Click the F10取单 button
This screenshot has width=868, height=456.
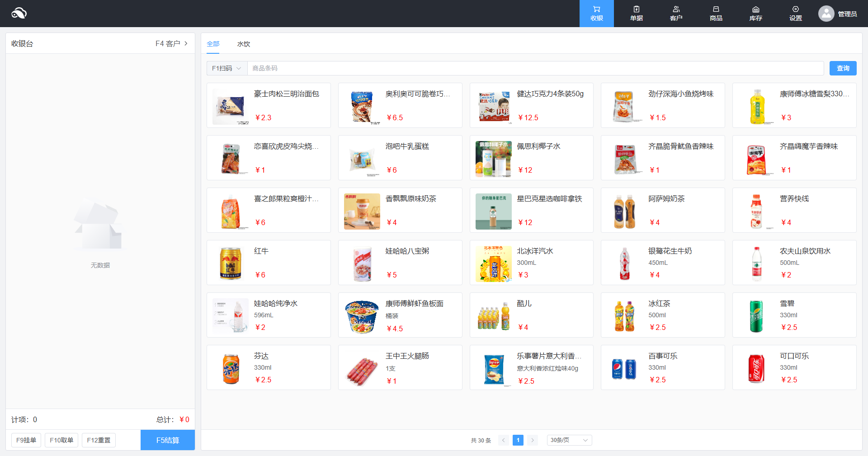(x=61, y=440)
